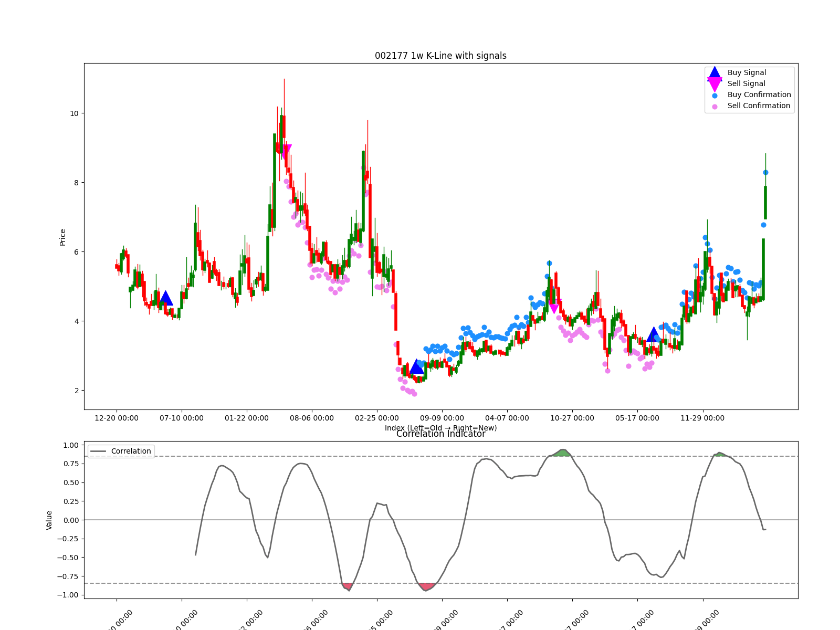This screenshot has width=840, height=630.
Task: Click the '02-25 00:00' x-axis tick label
Action: [377, 418]
